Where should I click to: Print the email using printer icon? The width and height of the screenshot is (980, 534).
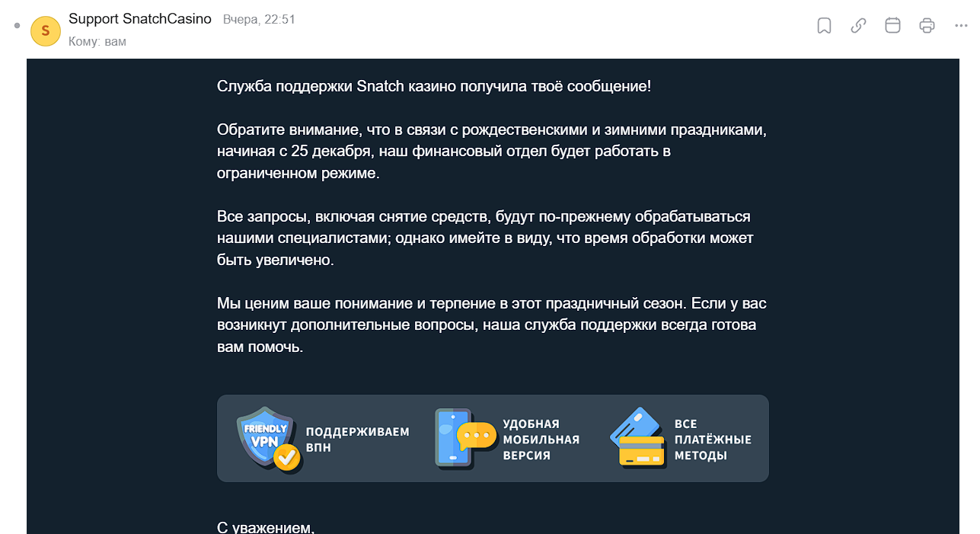pos(927,26)
